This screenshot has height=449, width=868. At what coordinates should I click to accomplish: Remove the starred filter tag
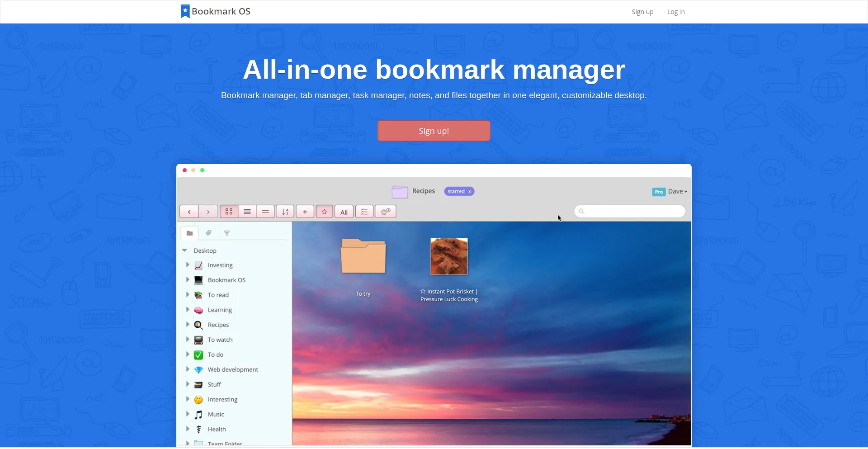pos(470,192)
